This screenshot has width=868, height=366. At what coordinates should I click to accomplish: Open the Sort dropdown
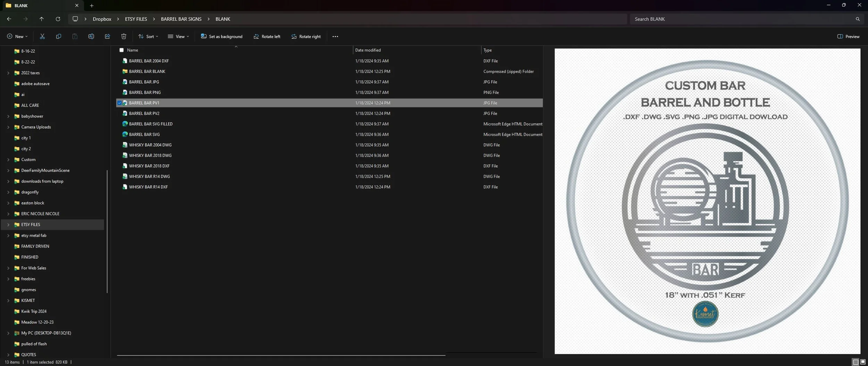point(148,36)
